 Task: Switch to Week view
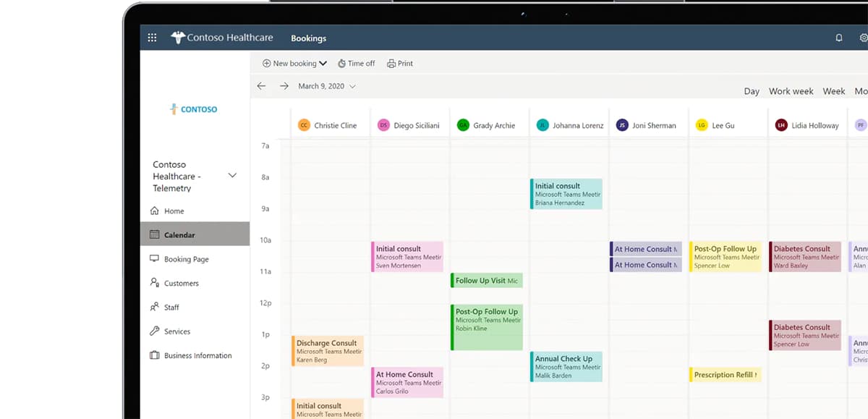pos(834,91)
